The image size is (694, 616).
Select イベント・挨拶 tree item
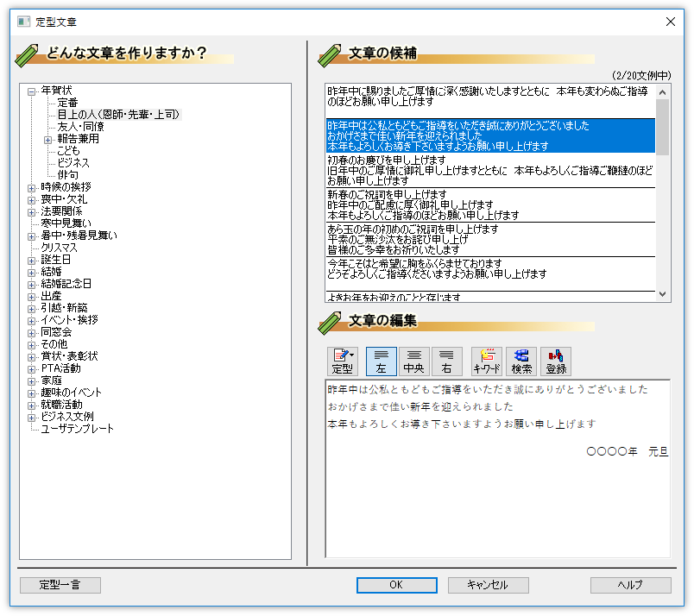70,319
